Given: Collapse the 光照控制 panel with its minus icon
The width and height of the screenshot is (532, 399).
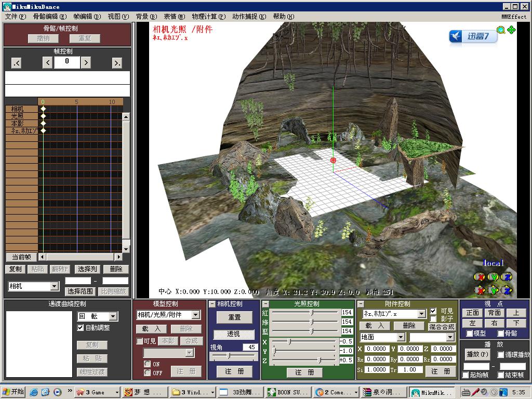Looking at the screenshot, I should (x=265, y=304).
